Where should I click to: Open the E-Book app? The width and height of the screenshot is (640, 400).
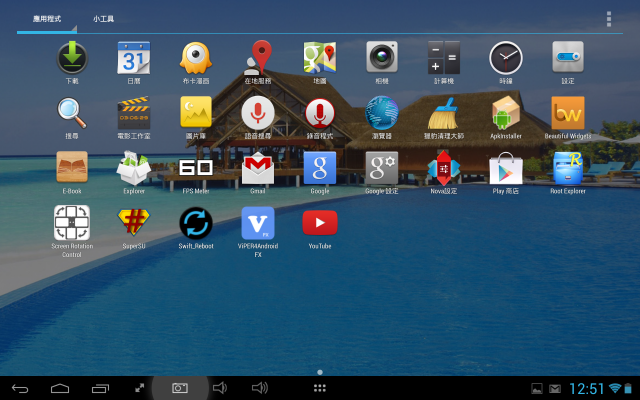(x=72, y=167)
